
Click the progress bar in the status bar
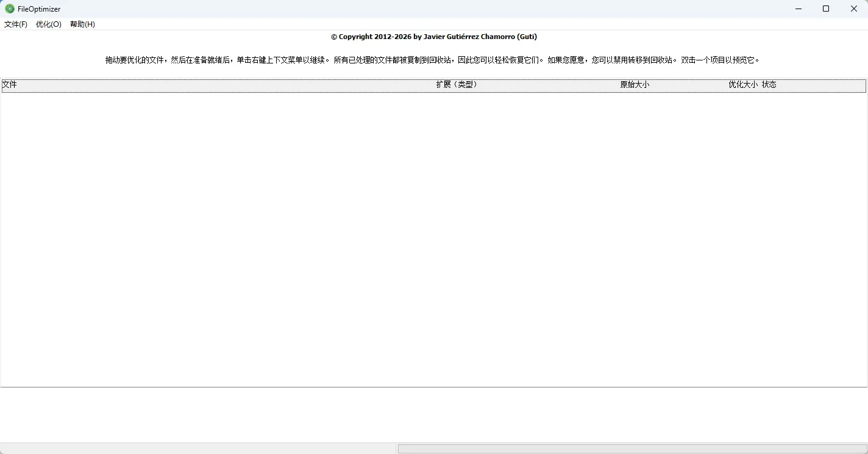632,449
